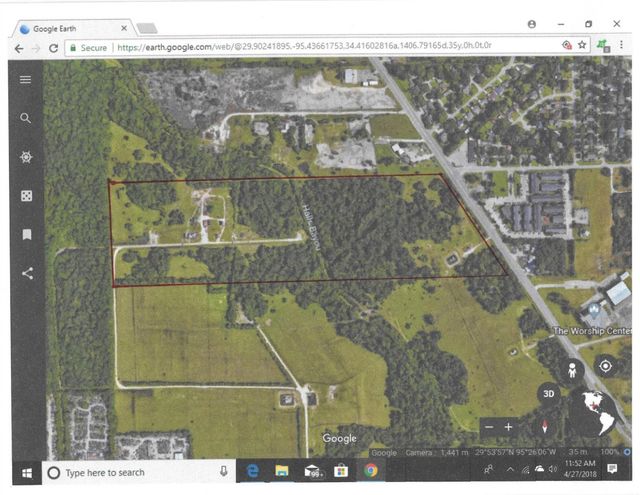Toggle the 3D view button
Viewport: 640px width, 495px height.
point(549,394)
